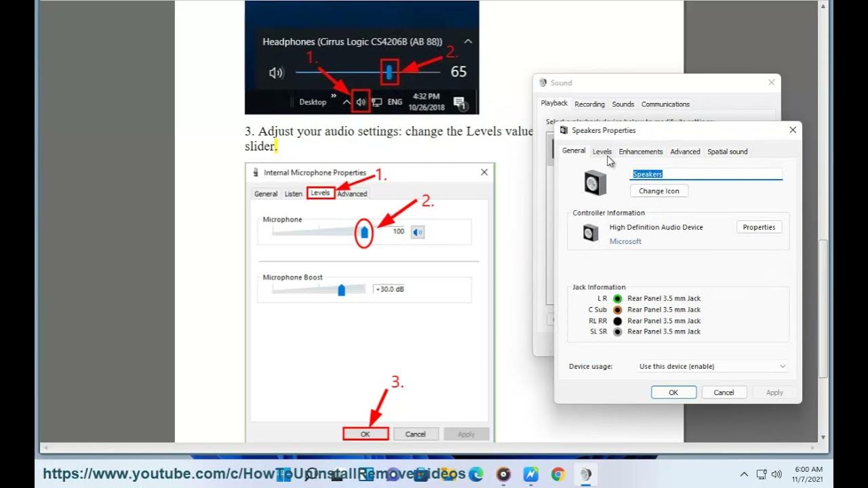Switch to the Levels tab in Speakers Properties
868x488 pixels.
(x=602, y=152)
